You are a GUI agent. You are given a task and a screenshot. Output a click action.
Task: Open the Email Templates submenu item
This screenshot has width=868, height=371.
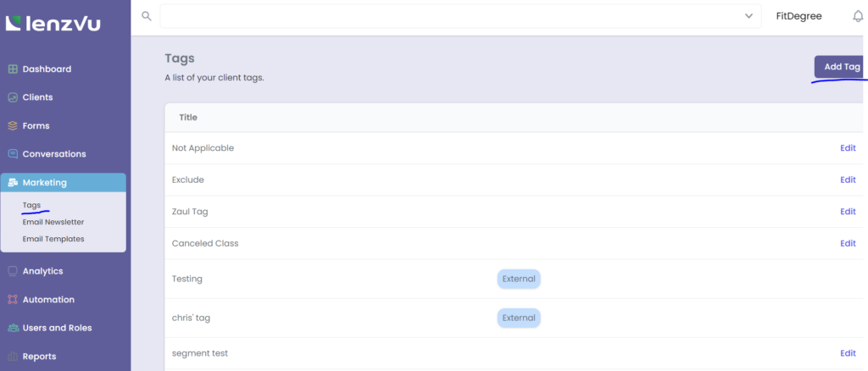[x=53, y=239]
